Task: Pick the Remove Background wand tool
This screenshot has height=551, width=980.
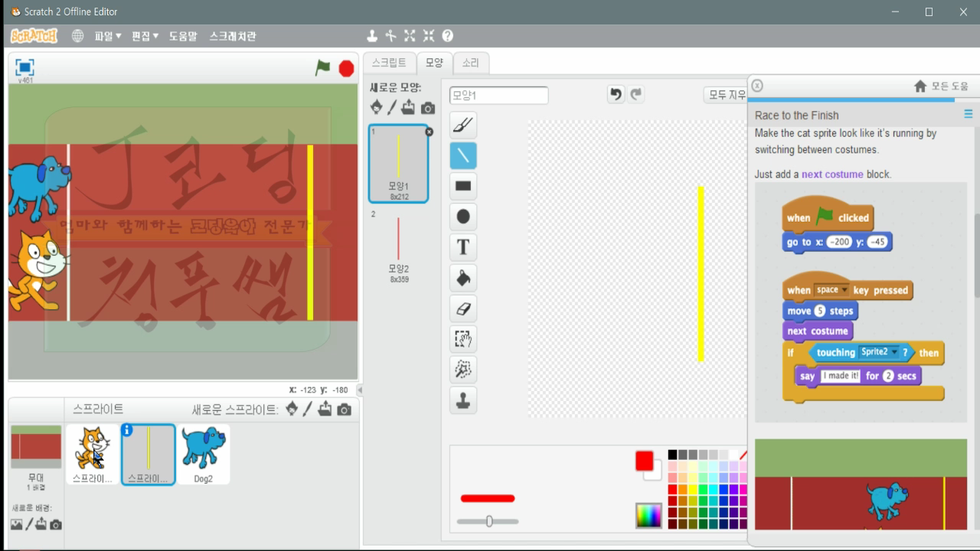Action: click(x=463, y=370)
